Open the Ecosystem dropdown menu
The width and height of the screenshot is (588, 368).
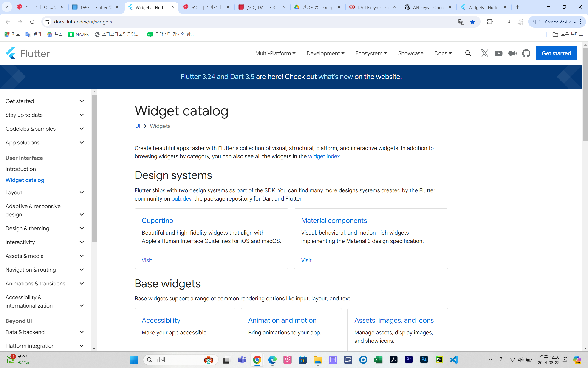coord(371,53)
